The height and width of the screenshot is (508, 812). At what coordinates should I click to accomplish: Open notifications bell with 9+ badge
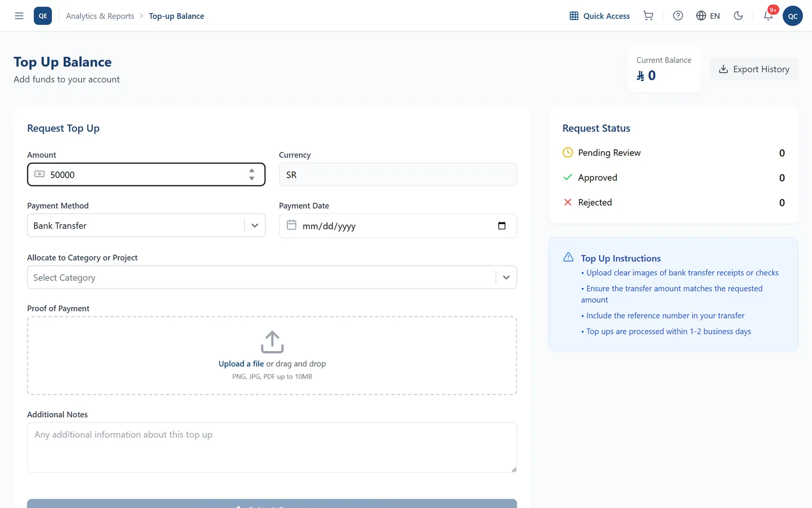(768, 16)
